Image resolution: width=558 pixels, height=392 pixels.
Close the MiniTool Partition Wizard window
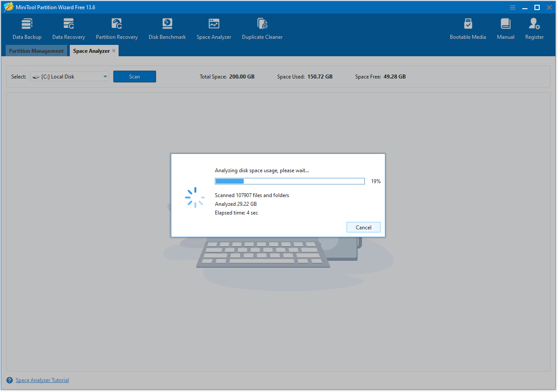549,7
